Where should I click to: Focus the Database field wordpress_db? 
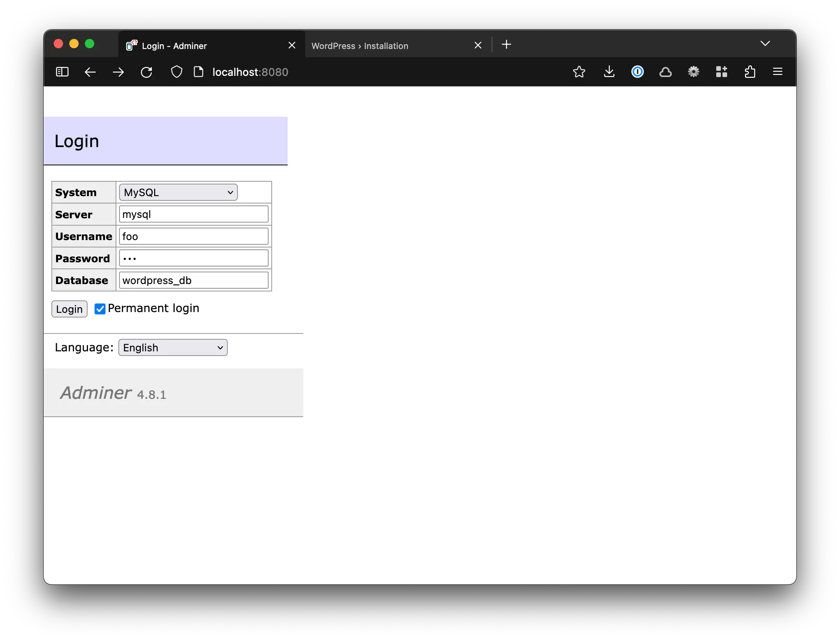[194, 280]
